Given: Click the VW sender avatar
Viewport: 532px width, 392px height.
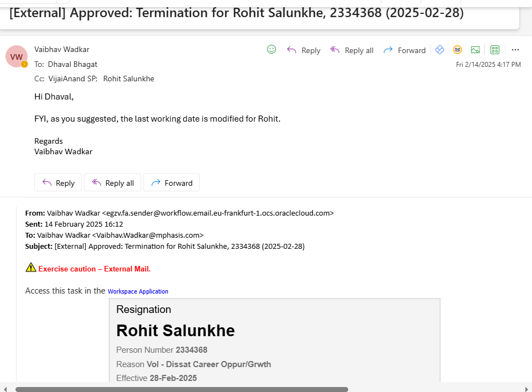Looking at the screenshot, I should [17, 56].
